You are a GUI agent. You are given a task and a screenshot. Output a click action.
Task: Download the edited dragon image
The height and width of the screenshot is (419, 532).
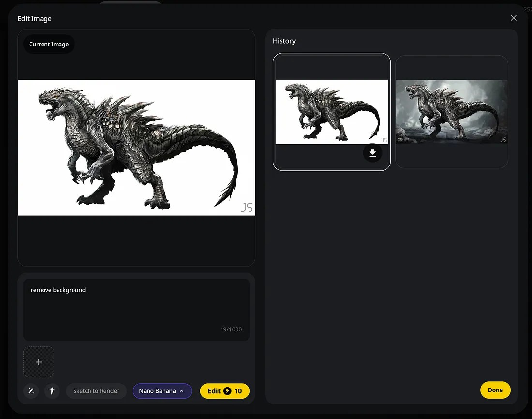click(372, 153)
